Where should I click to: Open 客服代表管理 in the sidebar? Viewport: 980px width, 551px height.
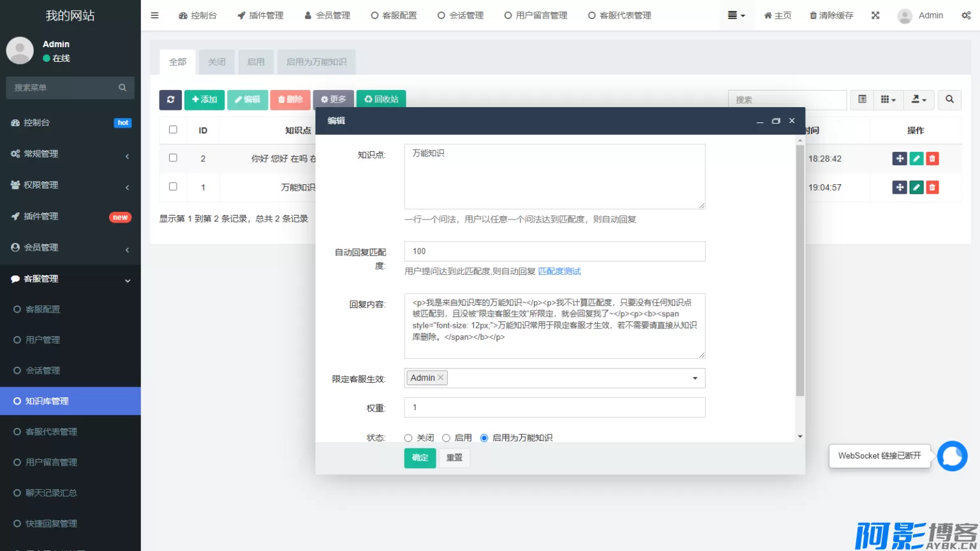(51, 432)
